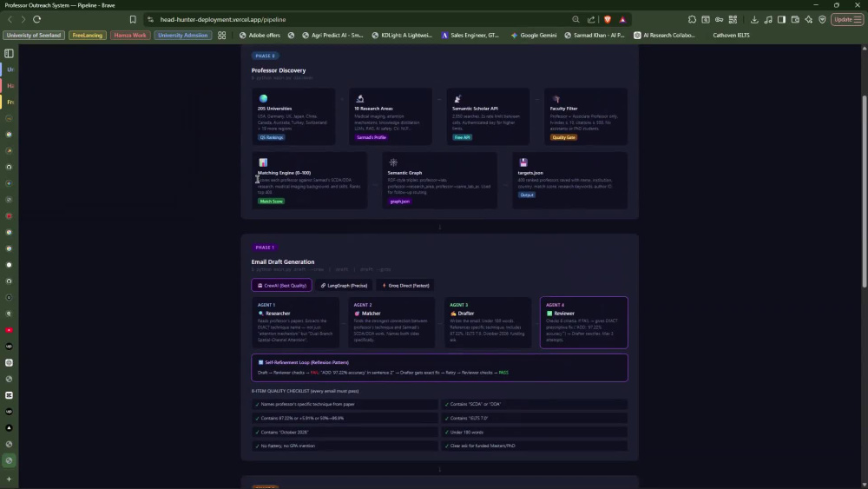Open the Univeristy of Seerland bookmark folder
868x489 pixels.
(x=34, y=35)
